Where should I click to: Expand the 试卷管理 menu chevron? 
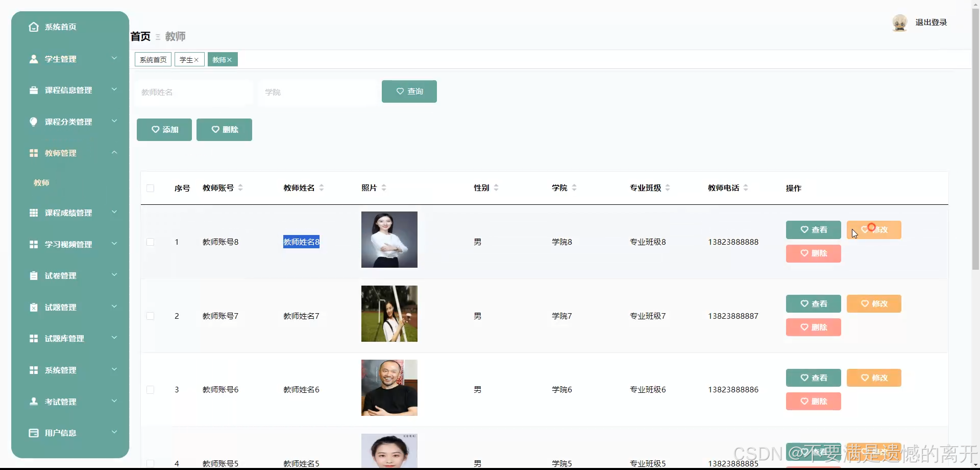point(114,275)
